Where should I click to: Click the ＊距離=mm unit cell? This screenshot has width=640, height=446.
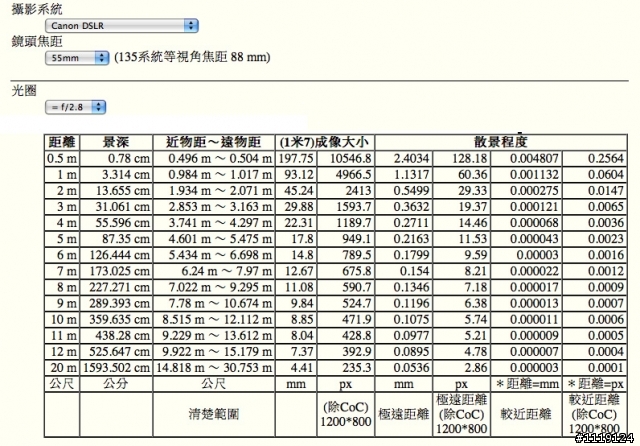[x=526, y=384]
